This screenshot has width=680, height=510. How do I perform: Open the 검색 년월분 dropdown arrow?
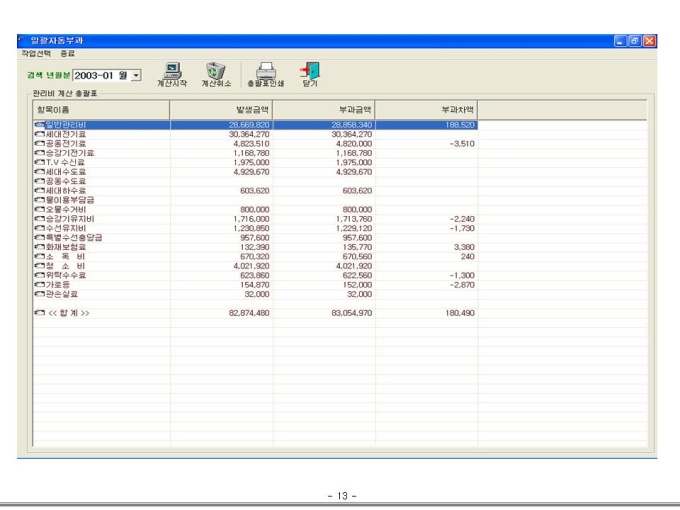click(136, 75)
